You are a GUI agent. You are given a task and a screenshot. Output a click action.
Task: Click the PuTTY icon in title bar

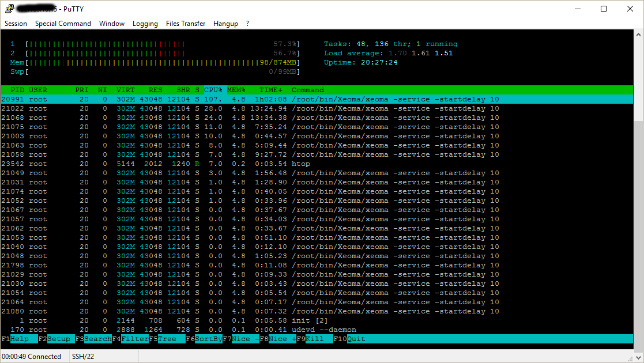coord(9,9)
